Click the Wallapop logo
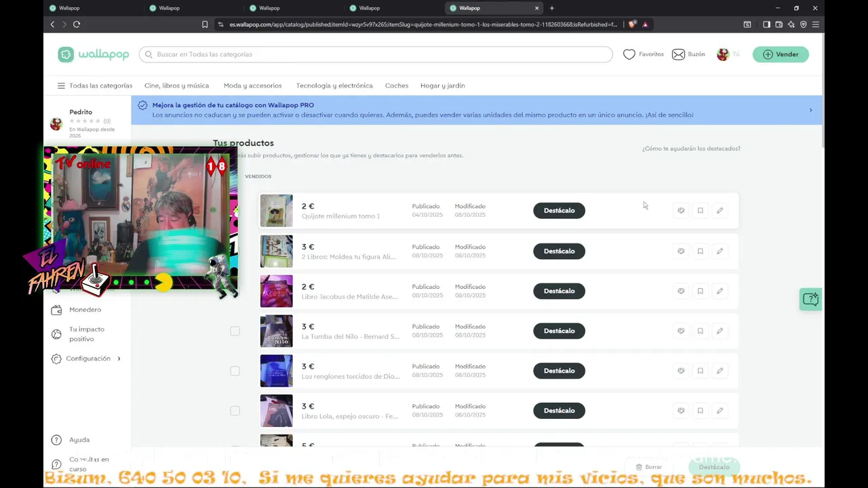The image size is (868, 488). [94, 54]
